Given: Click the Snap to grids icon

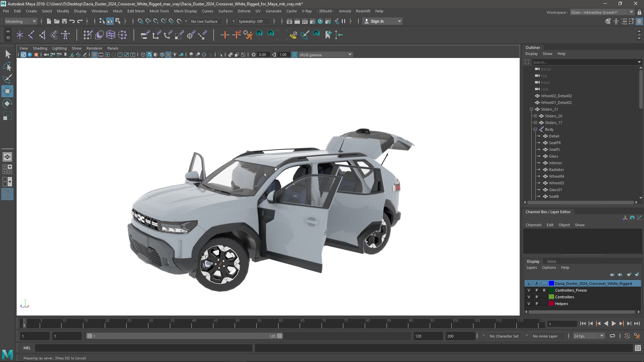Looking at the screenshot, I should (141, 21).
